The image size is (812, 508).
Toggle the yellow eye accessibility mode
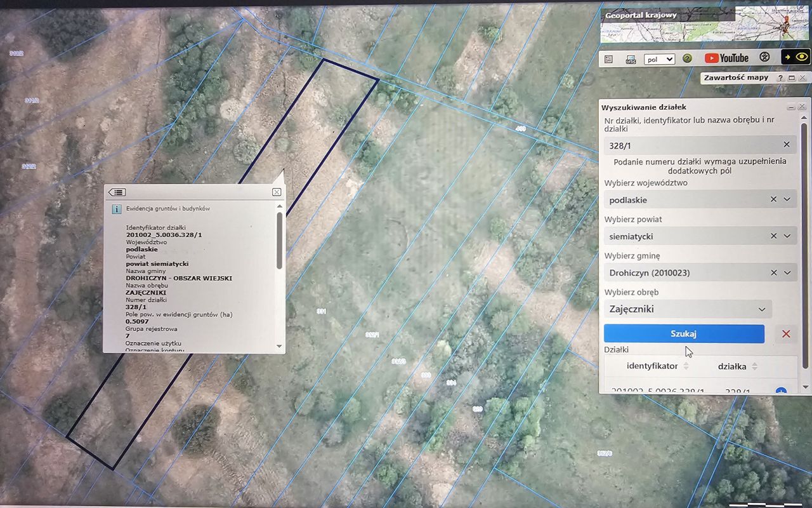pos(796,57)
